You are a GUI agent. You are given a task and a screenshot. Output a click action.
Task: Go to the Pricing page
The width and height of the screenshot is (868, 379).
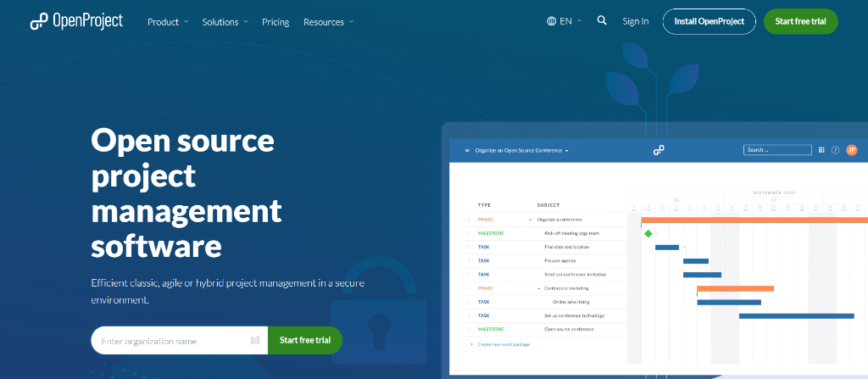coord(275,22)
